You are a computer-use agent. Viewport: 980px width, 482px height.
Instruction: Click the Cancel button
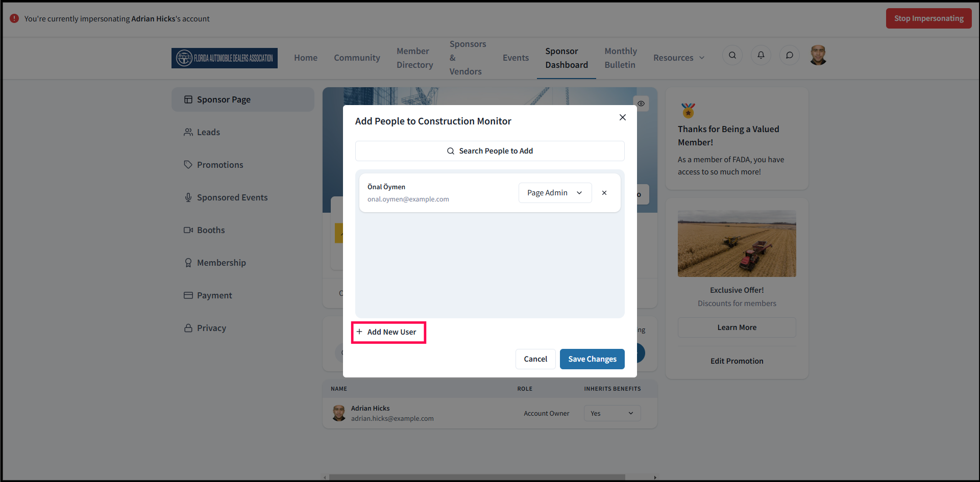535,359
